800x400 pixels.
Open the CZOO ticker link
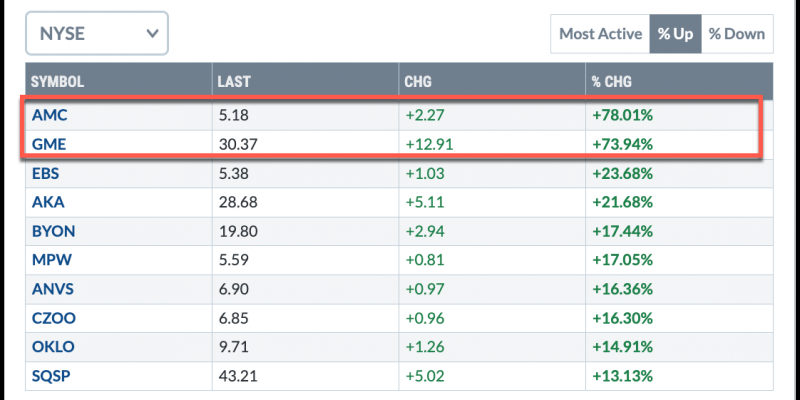(x=54, y=318)
